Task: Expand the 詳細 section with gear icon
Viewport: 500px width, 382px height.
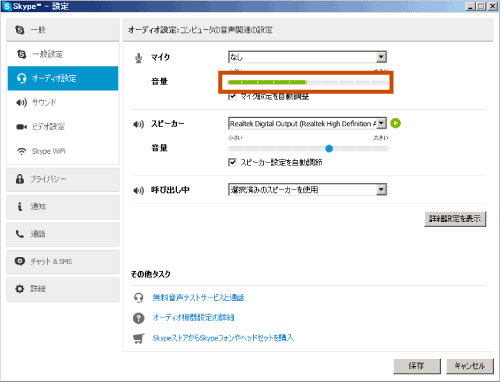Action: coord(63,289)
